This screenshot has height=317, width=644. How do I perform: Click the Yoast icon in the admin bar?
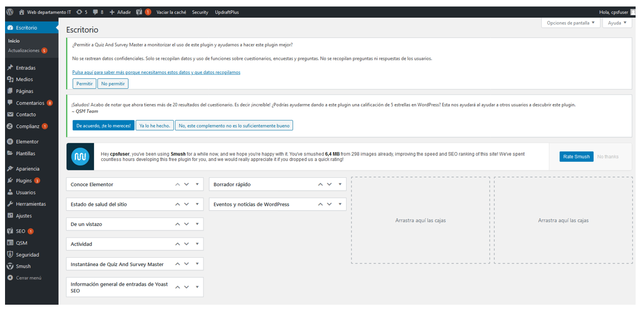pyautogui.click(x=139, y=12)
